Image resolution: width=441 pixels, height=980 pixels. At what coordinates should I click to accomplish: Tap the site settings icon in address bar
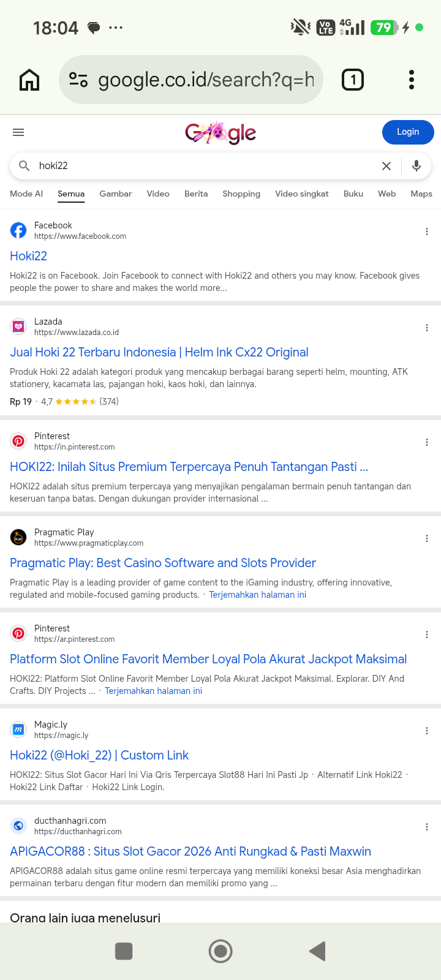[78, 80]
